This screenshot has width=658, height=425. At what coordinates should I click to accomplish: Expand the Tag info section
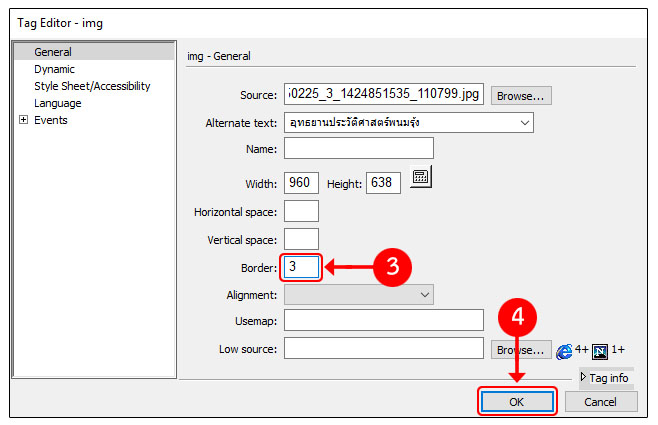[605, 378]
